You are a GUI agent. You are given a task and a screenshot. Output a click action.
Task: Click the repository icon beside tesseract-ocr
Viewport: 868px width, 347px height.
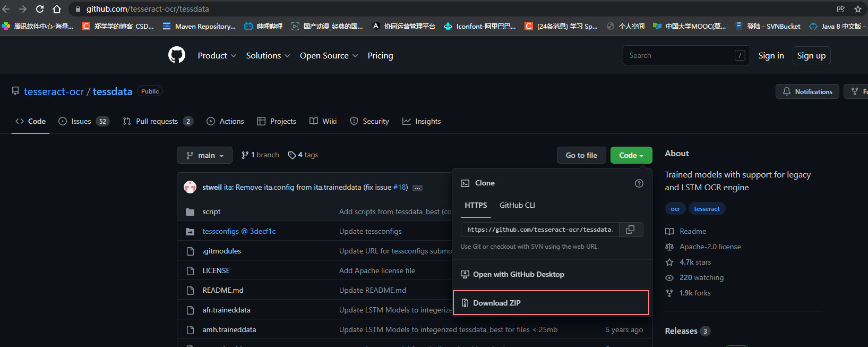point(15,91)
